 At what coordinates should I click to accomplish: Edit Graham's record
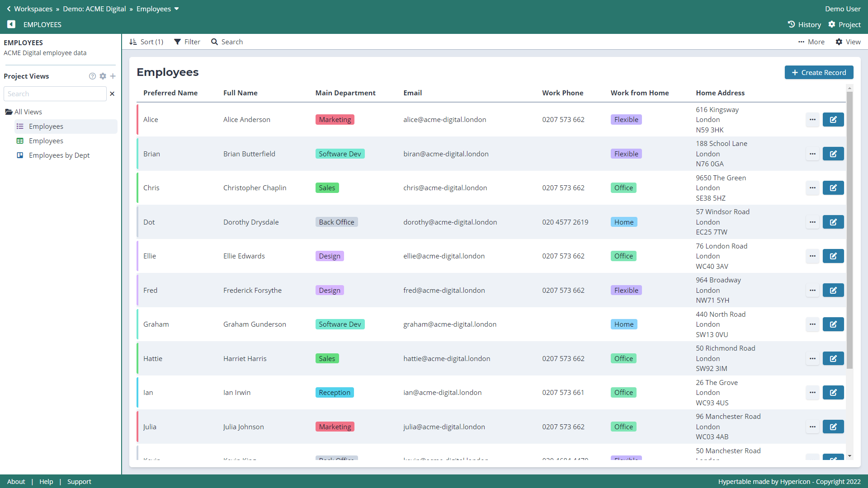[x=833, y=324]
